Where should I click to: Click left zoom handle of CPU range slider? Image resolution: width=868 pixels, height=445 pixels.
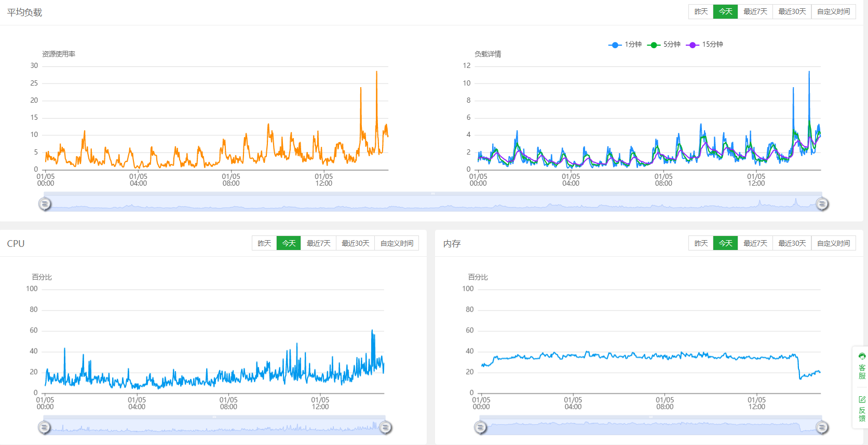pyautogui.click(x=44, y=427)
